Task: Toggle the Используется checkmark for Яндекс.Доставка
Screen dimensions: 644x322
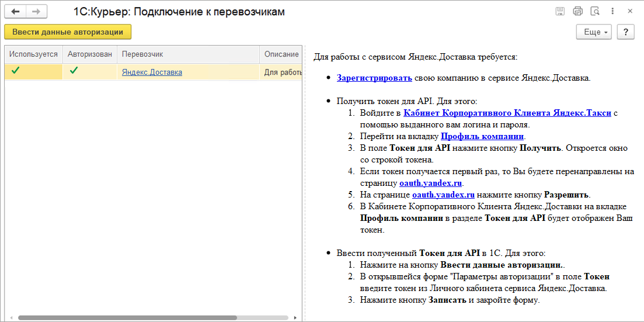Action: 15,71
